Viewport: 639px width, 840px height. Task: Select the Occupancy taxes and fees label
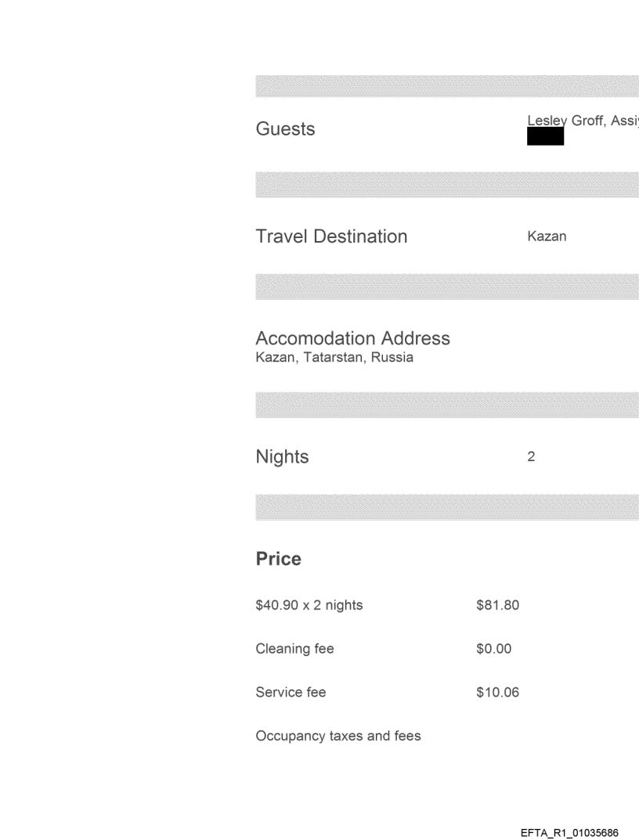tap(338, 736)
